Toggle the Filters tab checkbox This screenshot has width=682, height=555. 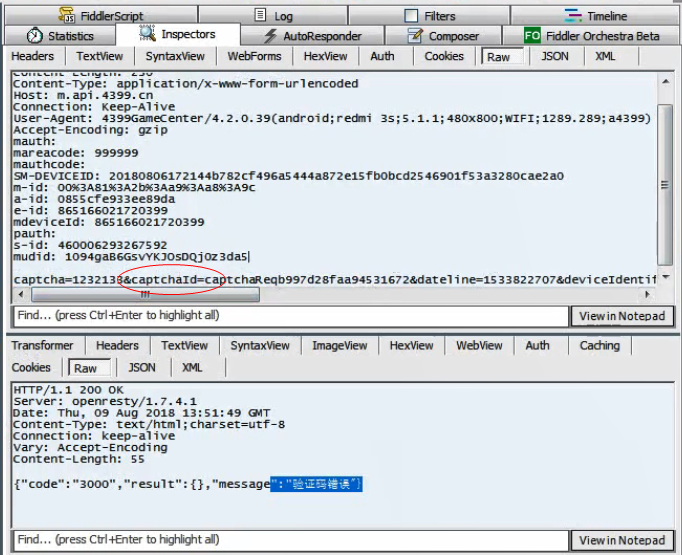pyautogui.click(x=411, y=16)
